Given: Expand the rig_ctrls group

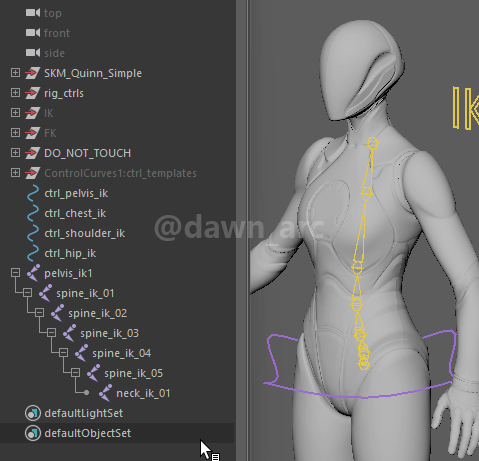Looking at the screenshot, I should [15, 93].
